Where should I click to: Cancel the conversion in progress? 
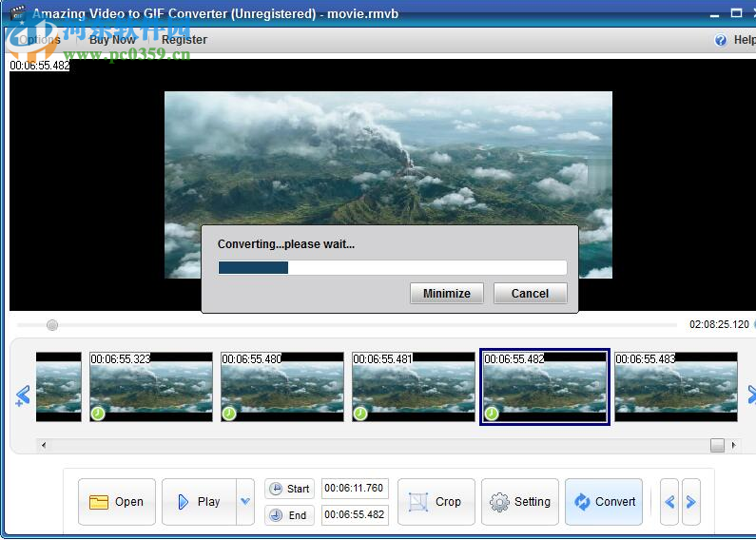[530, 293]
